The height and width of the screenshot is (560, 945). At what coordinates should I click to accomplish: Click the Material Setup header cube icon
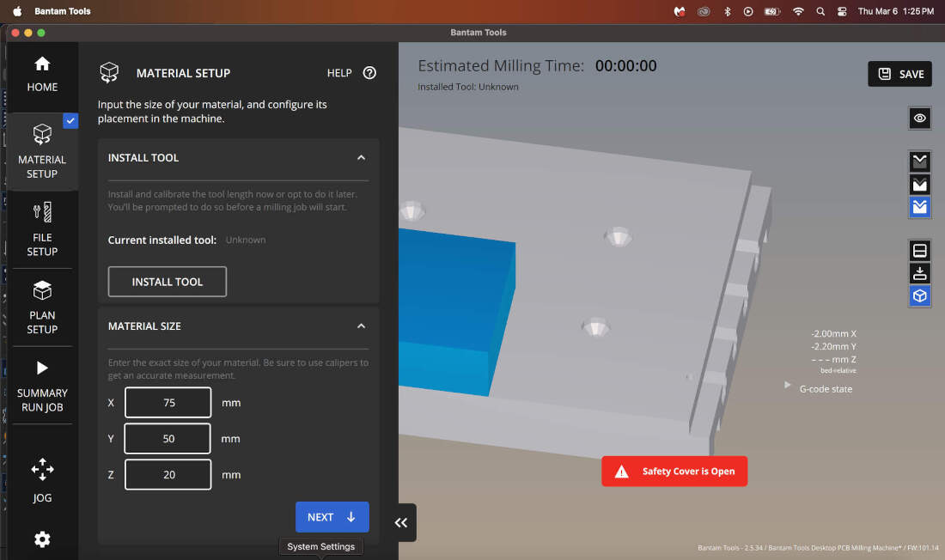click(x=109, y=73)
